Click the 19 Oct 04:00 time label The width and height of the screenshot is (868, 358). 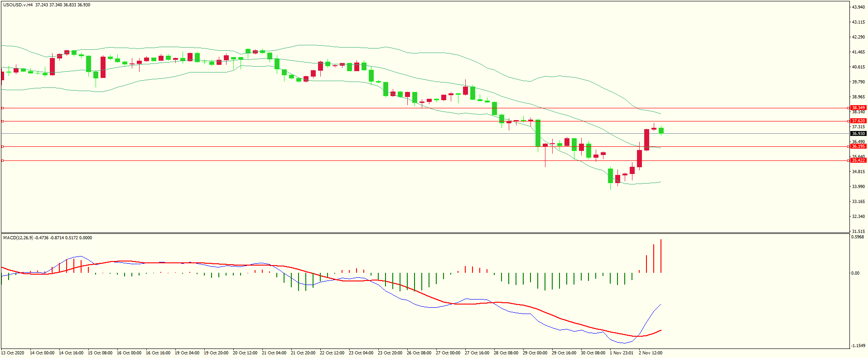187,353
